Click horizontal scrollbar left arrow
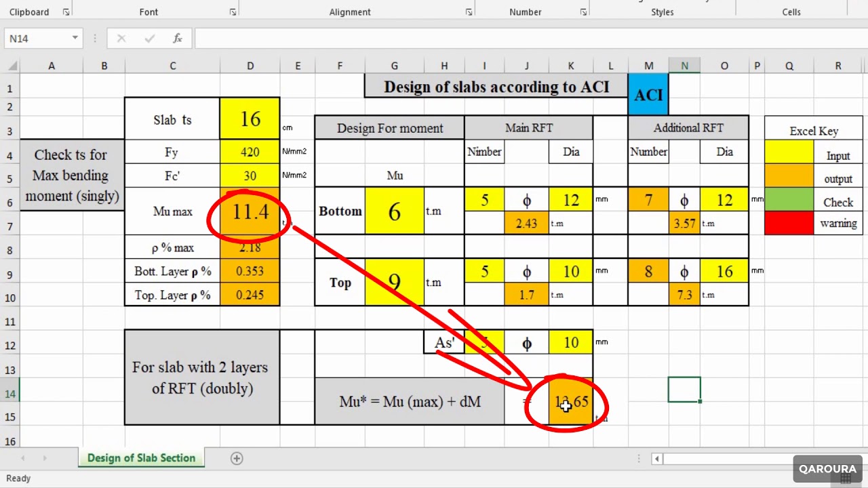This screenshot has height=488, width=868. [656, 459]
